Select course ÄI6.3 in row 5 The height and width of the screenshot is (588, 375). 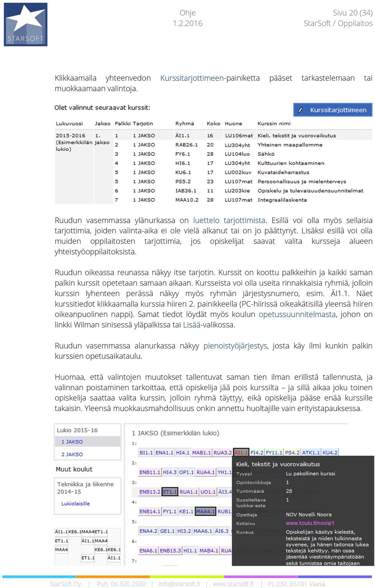(221, 531)
